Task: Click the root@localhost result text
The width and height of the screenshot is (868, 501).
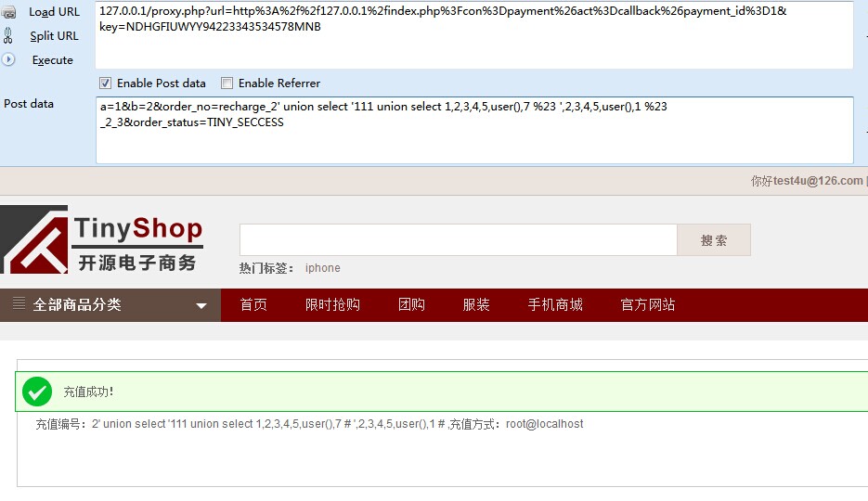Action: pyautogui.click(x=544, y=424)
